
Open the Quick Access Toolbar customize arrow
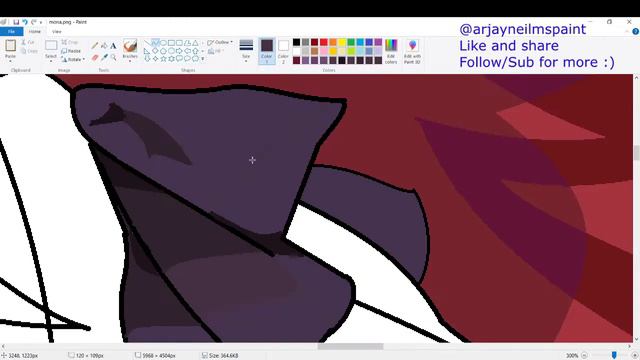click(41, 22)
